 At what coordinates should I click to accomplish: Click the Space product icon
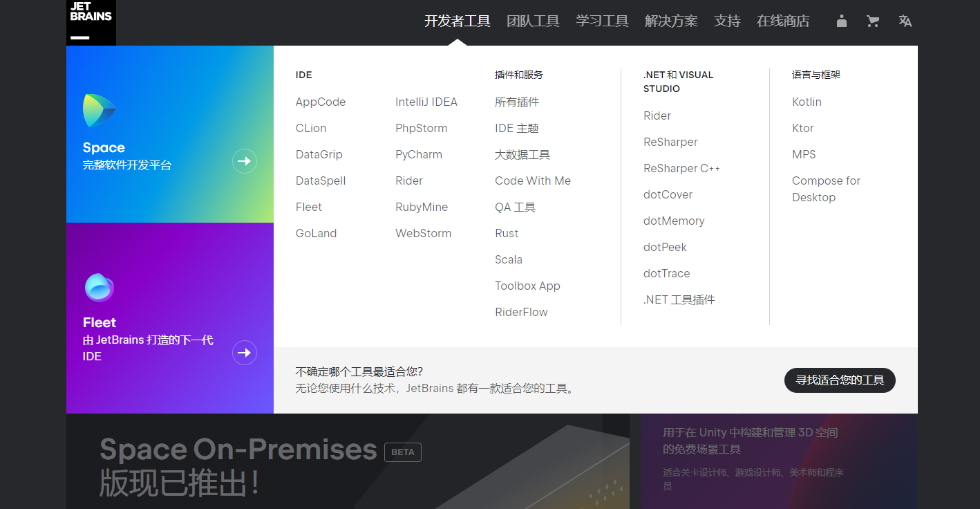[x=100, y=111]
